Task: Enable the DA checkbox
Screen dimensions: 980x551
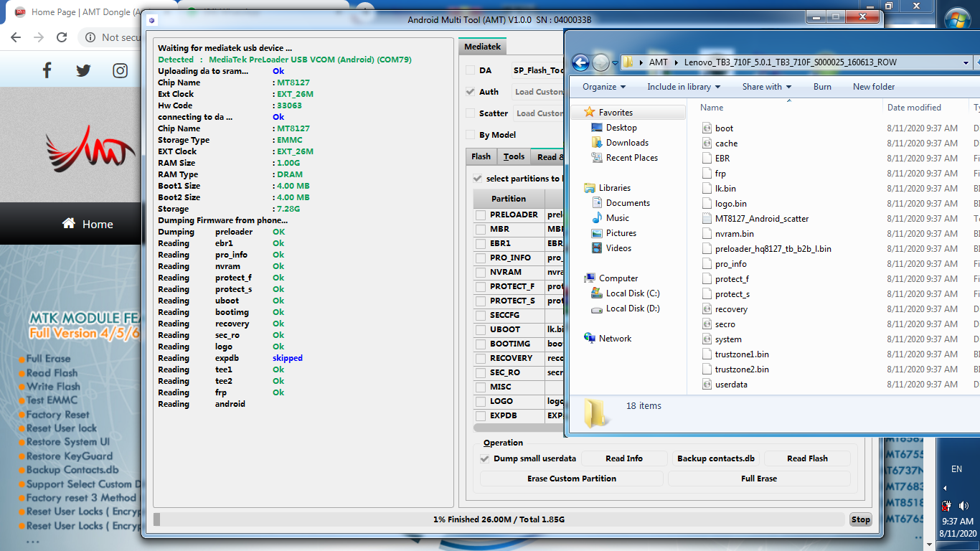Action: tap(470, 70)
